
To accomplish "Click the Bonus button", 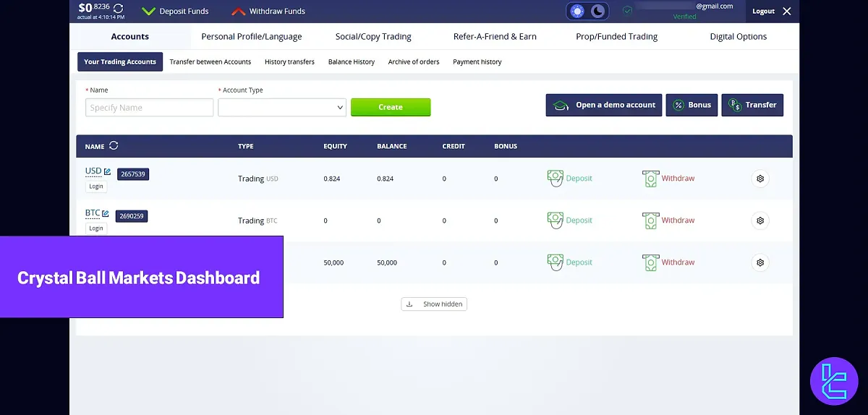I will (692, 105).
